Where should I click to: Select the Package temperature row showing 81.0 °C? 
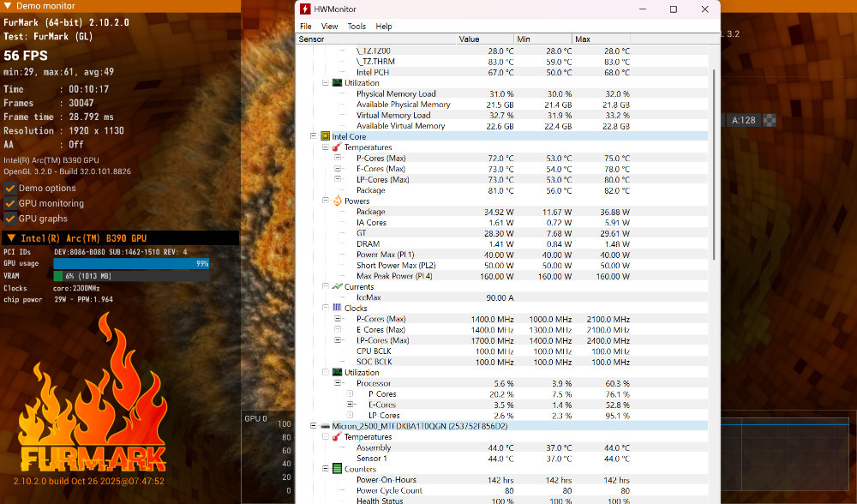tap(501, 190)
